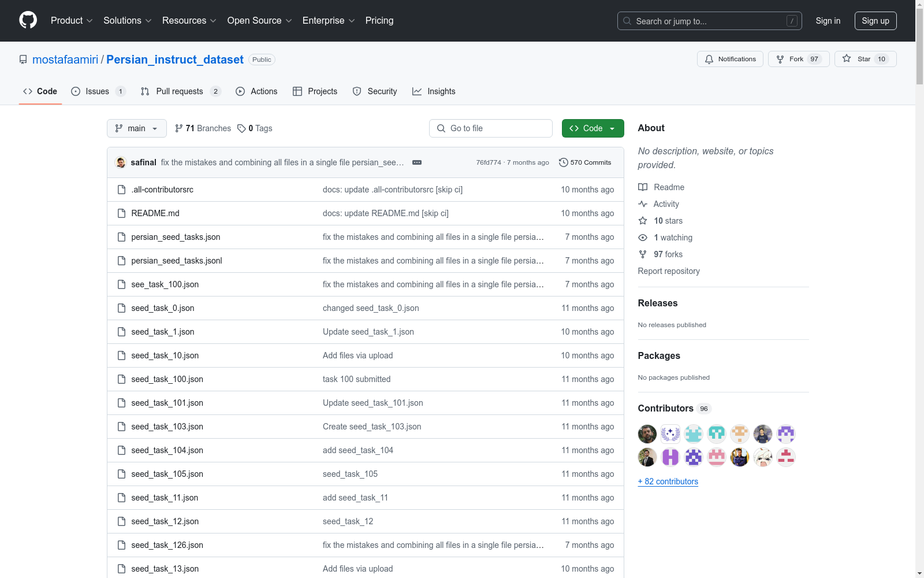This screenshot has width=924, height=578.
Task: Click the file icon beside seed_task_126.json
Action: pos(121,545)
